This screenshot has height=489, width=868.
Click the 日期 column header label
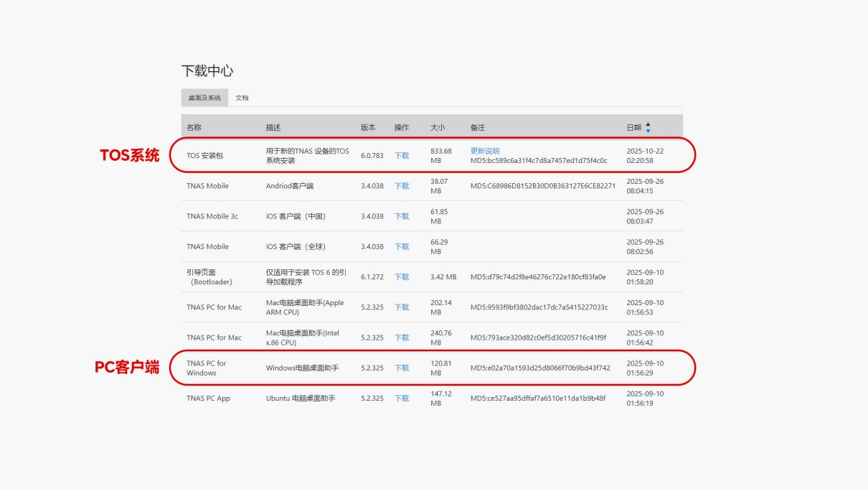pos(634,127)
